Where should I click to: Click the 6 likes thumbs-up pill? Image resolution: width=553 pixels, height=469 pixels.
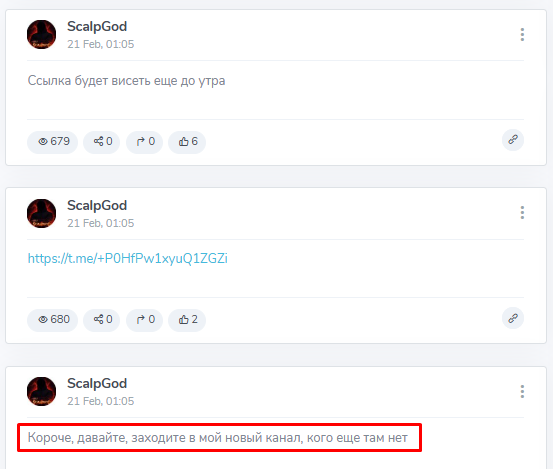[x=187, y=142]
